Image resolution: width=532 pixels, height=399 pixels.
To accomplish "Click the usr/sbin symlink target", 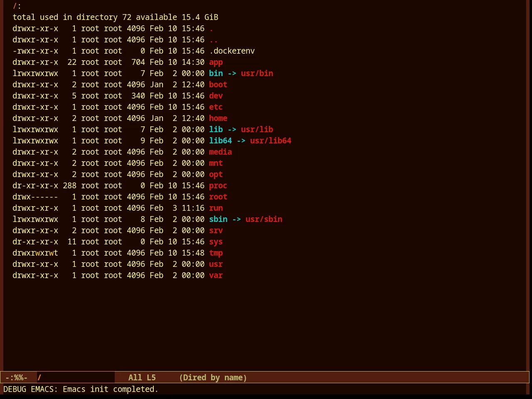I will click(264, 219).
